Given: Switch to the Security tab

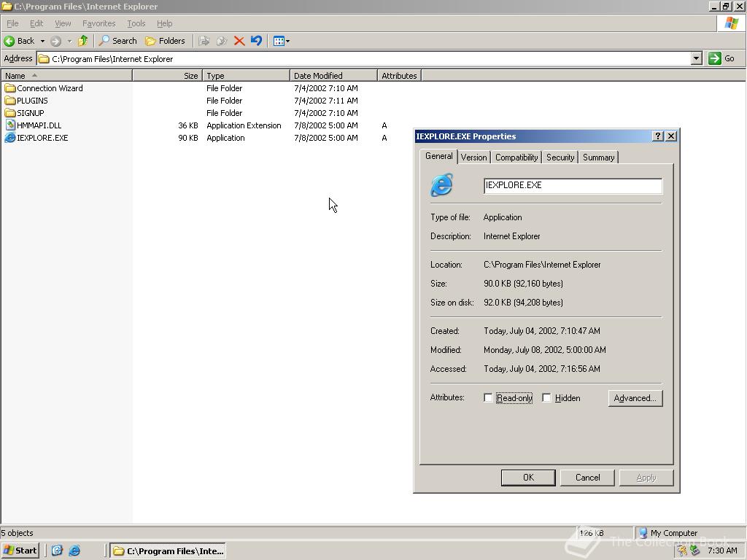Looking at the screenshot, I should point(560,157).
